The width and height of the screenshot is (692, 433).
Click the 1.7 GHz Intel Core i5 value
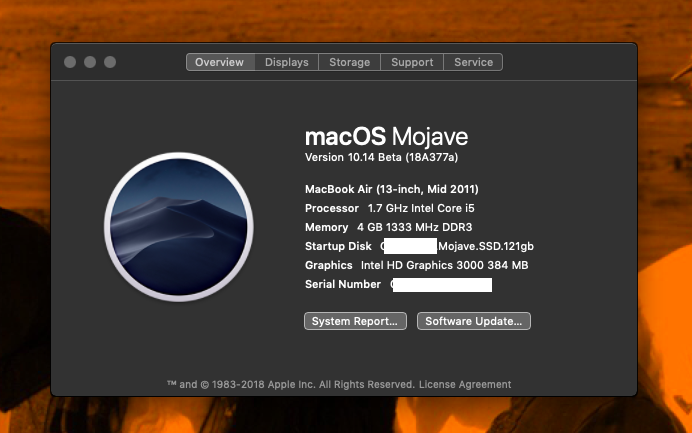421,208
